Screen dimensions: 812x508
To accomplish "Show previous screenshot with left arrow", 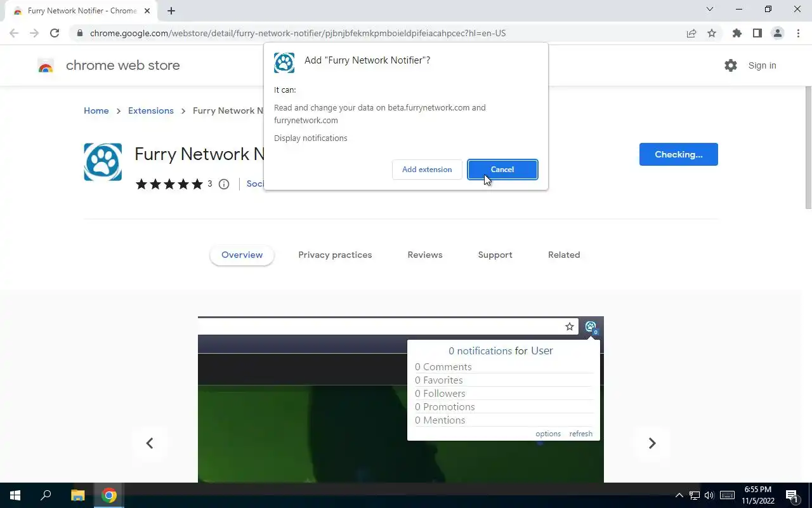I will [x=150, y=443].
